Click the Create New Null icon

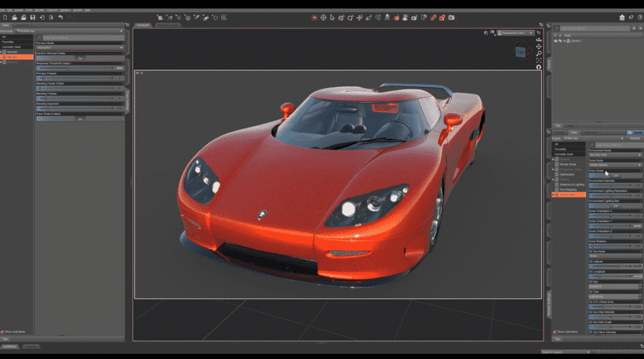(x=215, y=18)
